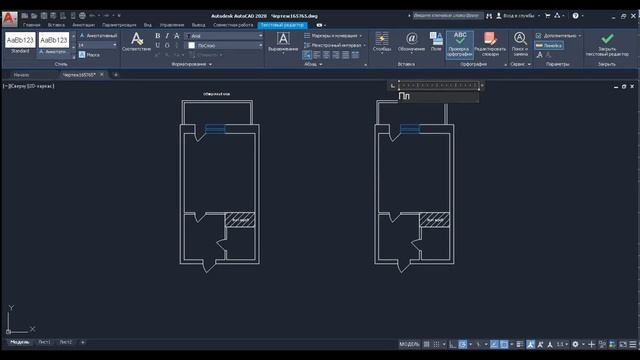Toggle Overline text formatting
Viewport: 640px width, 360px height.
tap(167, 45)
